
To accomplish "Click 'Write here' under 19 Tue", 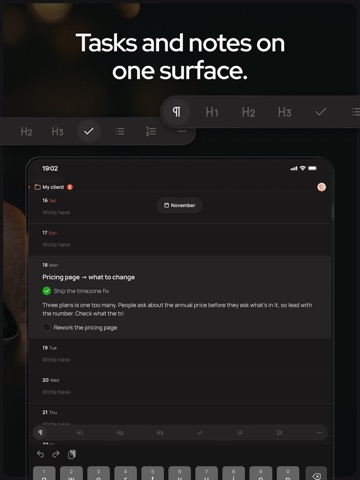I will coord(56,360).
